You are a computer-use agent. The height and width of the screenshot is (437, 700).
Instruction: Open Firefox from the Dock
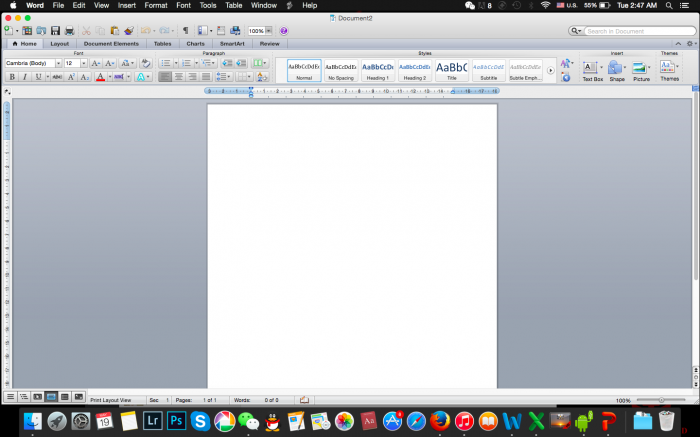click(x=440, y=420)
